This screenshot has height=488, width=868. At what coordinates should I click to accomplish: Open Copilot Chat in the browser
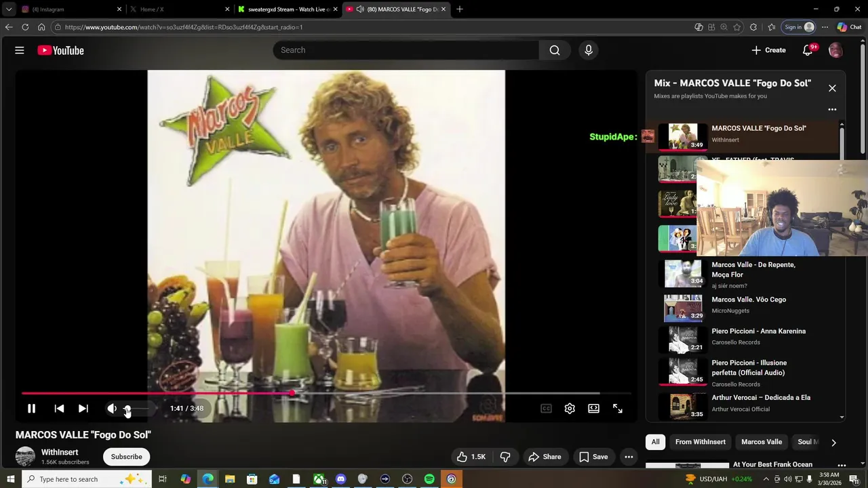click(849, 27)
